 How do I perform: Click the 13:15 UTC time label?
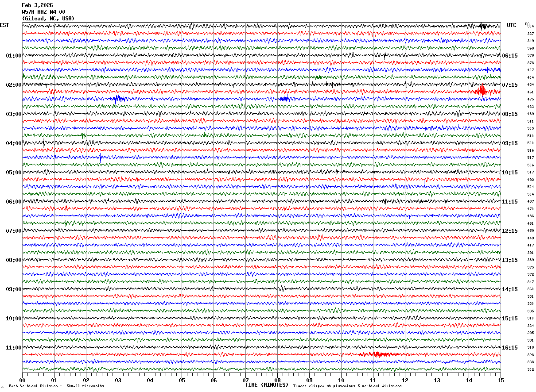(510, 260)
